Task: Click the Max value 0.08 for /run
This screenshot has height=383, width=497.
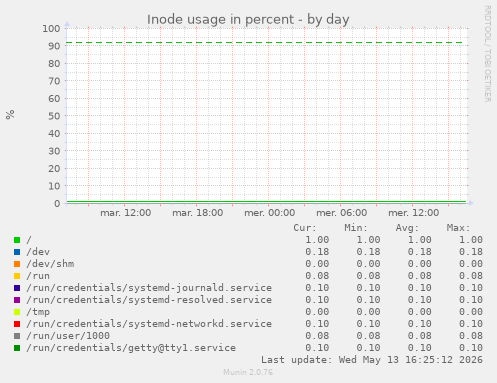Action: (x=471, y=276)
